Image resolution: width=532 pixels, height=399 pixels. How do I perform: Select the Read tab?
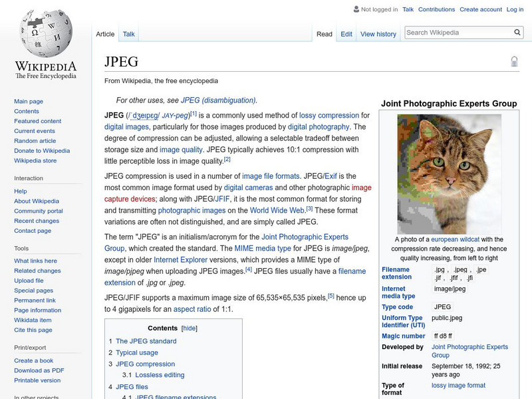tap(325, 34)
